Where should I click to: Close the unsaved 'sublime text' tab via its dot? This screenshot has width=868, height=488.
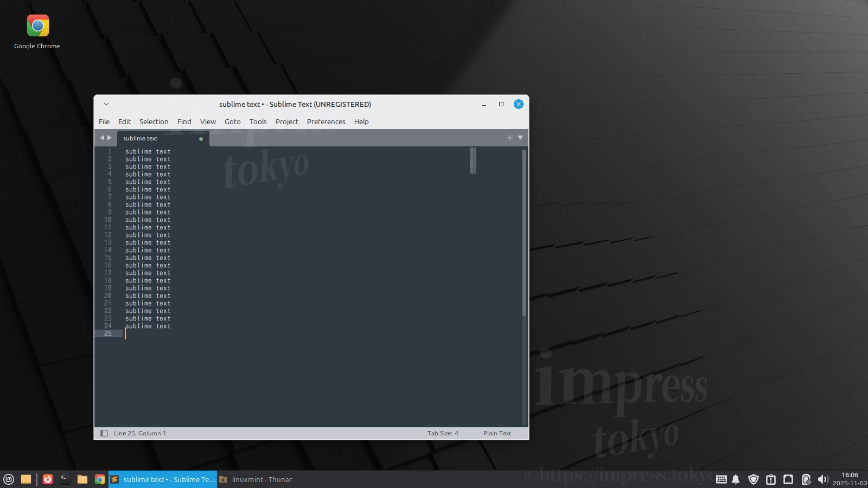[201, 139]
